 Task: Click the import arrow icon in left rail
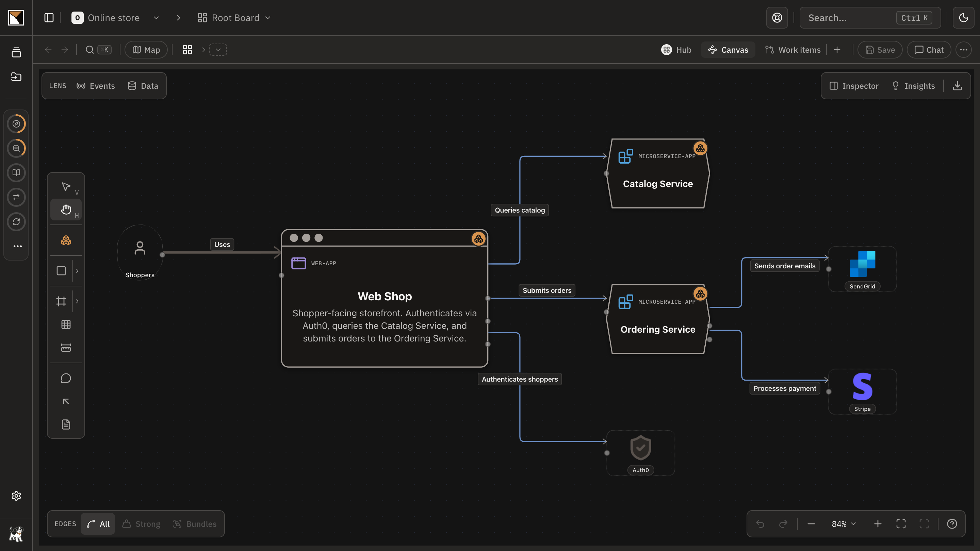(16, 77)
